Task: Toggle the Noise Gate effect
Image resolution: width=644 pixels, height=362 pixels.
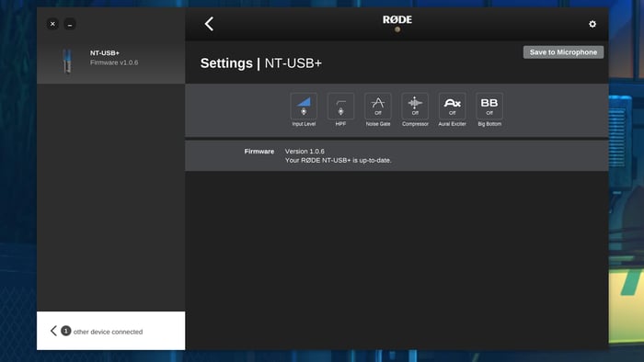Action: click(378, 107)
